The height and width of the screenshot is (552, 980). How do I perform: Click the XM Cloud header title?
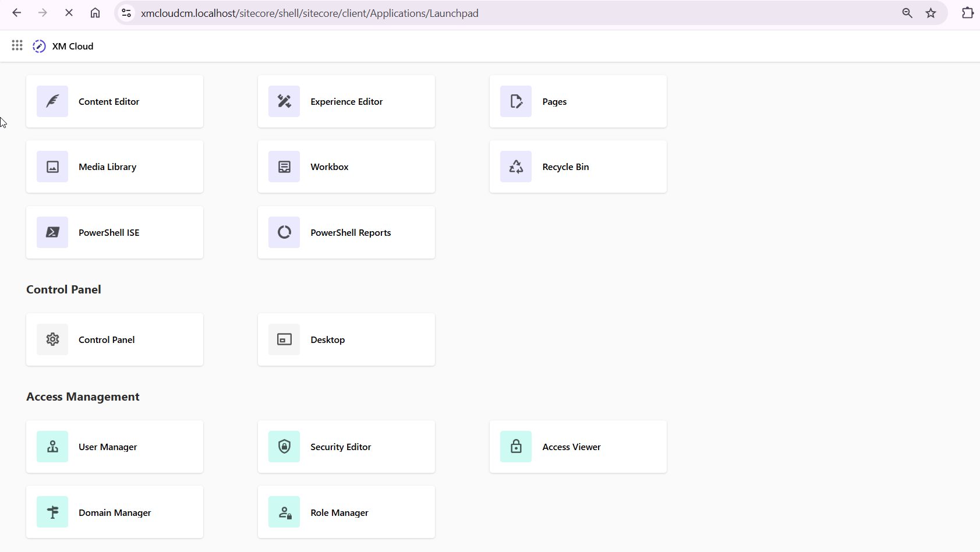pyautogui.click(x=73, y=46)
